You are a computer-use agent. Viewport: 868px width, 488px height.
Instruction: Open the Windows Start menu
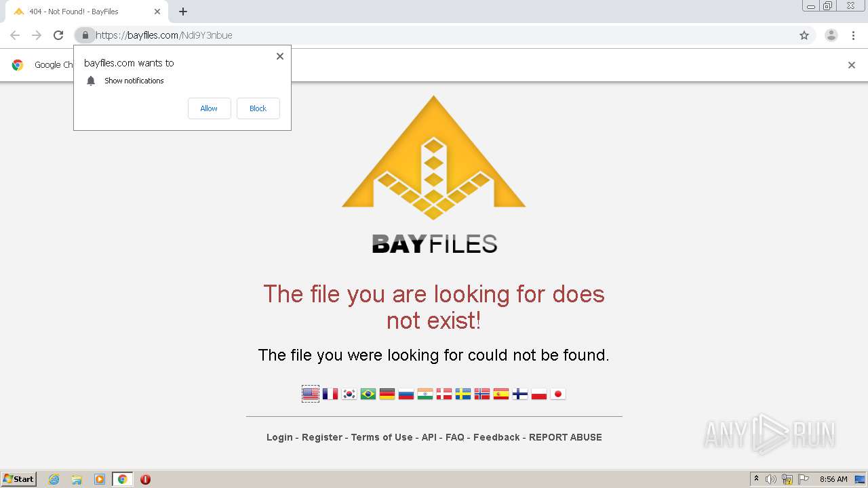click(x=19, y=479)
